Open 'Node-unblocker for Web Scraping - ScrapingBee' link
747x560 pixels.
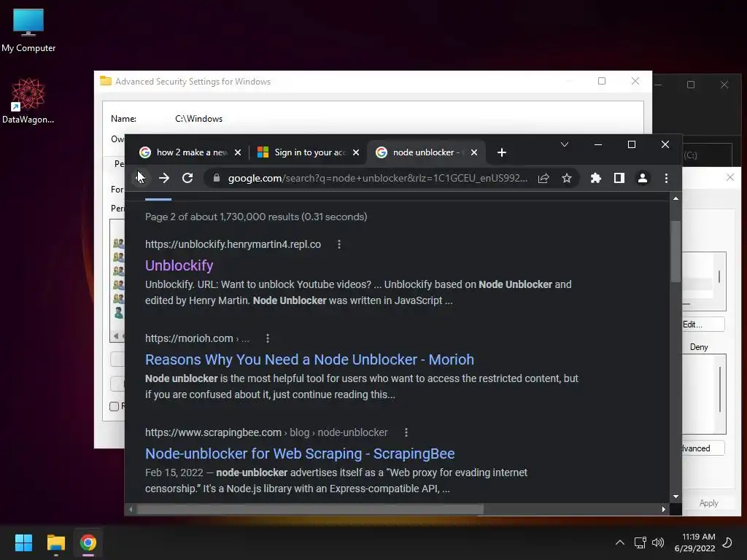coord(300,454)
